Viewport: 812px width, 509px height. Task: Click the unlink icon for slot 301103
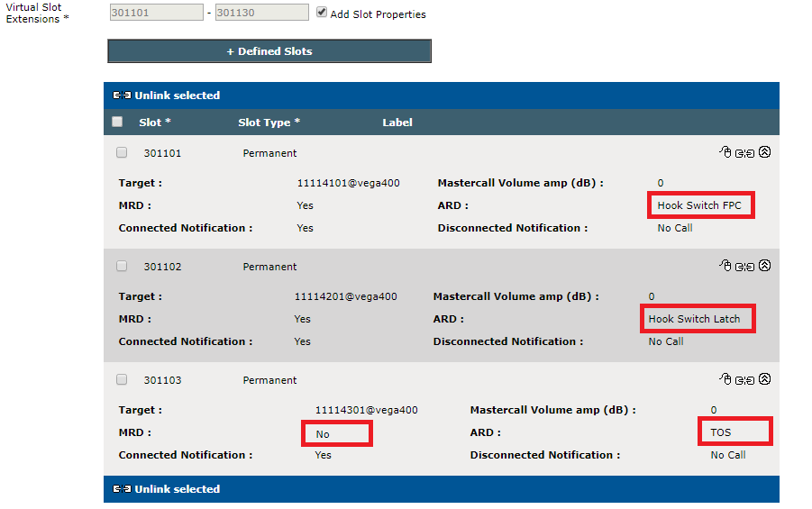click(744, 380)
